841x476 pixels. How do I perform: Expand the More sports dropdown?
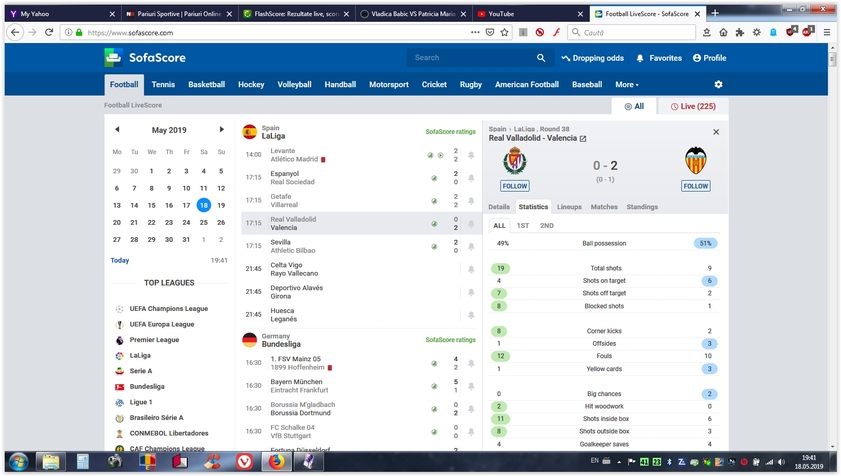point(626,84)
